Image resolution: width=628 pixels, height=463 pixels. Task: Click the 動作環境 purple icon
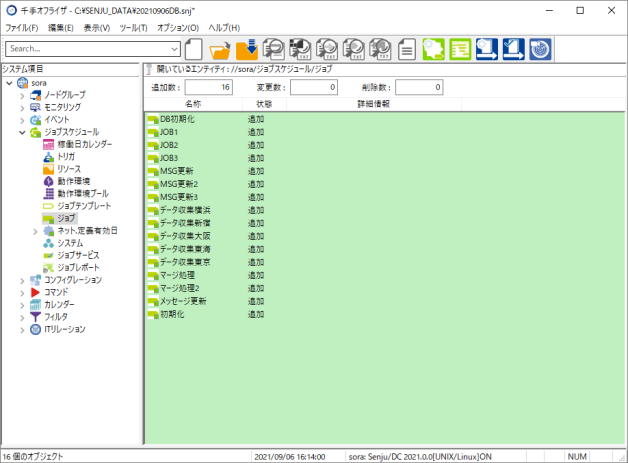point(48,181)
